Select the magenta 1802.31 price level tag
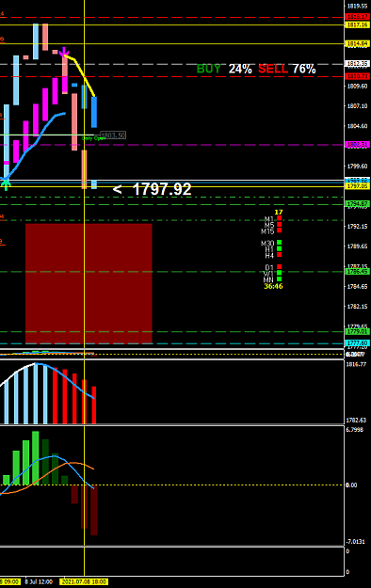This screenshot has height=588, width=371. (357, 144)
